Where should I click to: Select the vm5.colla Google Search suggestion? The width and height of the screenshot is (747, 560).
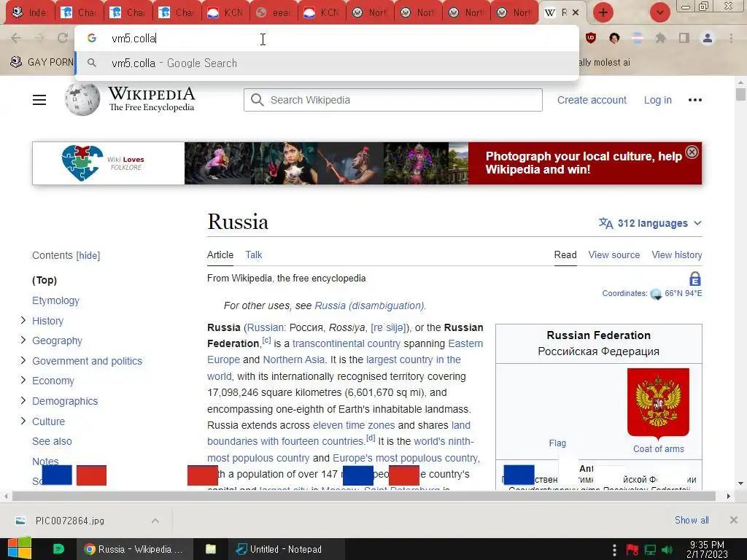327,63
